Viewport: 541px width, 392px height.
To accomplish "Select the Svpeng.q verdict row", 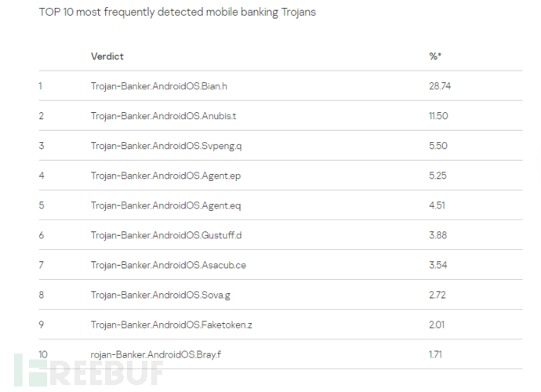I will click(x=165, y=146).
